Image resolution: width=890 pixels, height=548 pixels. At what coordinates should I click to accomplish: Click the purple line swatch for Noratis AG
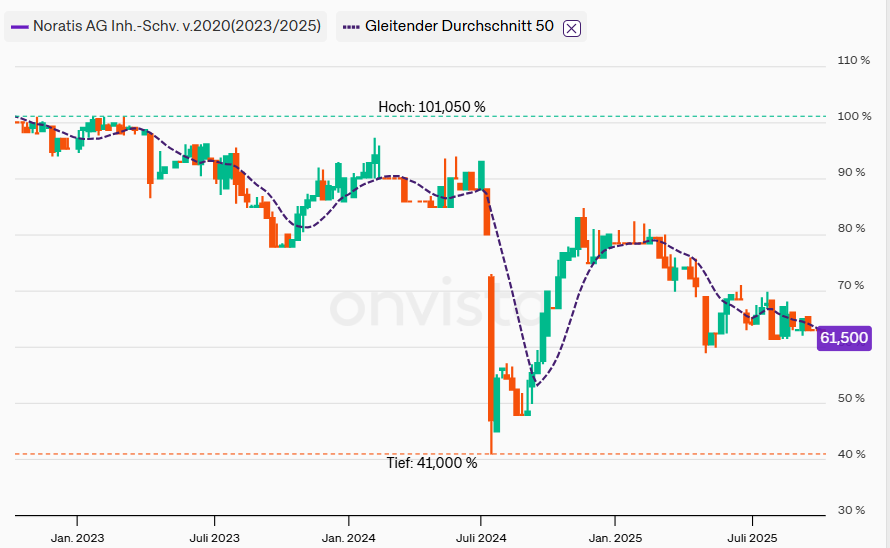click(19, 27)
